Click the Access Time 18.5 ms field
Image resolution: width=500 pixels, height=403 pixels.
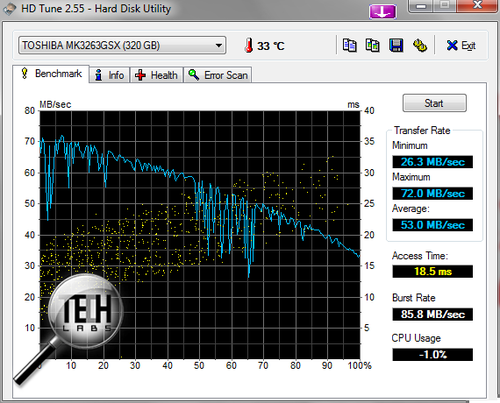433,271
